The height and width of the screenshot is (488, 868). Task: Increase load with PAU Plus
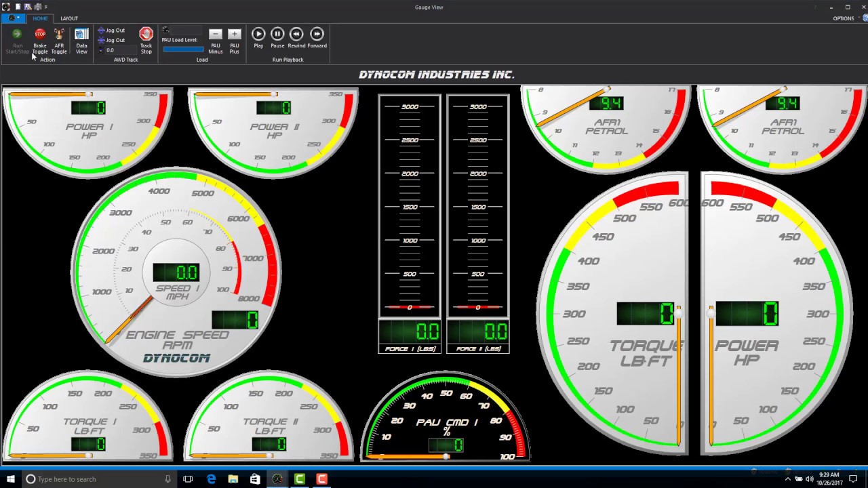coord(234,41)
